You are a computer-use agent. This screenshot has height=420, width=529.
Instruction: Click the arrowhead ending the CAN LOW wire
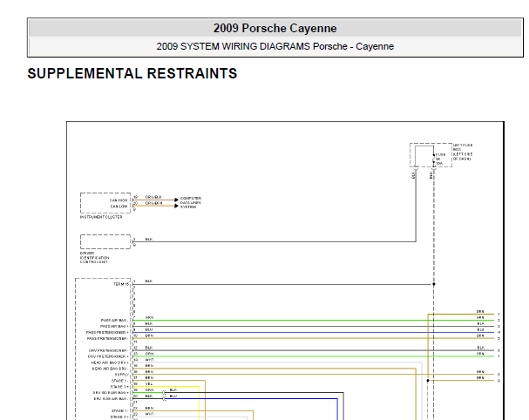coord(176,207)
